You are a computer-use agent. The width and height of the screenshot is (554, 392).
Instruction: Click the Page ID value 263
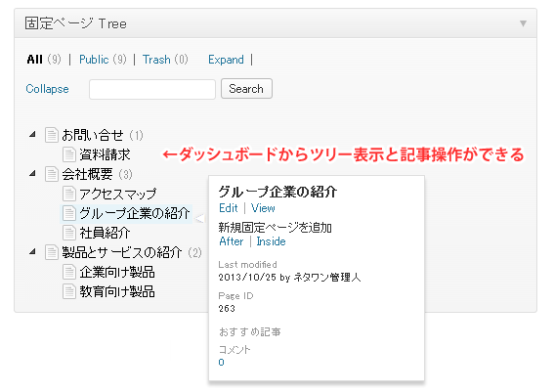click(x=227, y=309)
